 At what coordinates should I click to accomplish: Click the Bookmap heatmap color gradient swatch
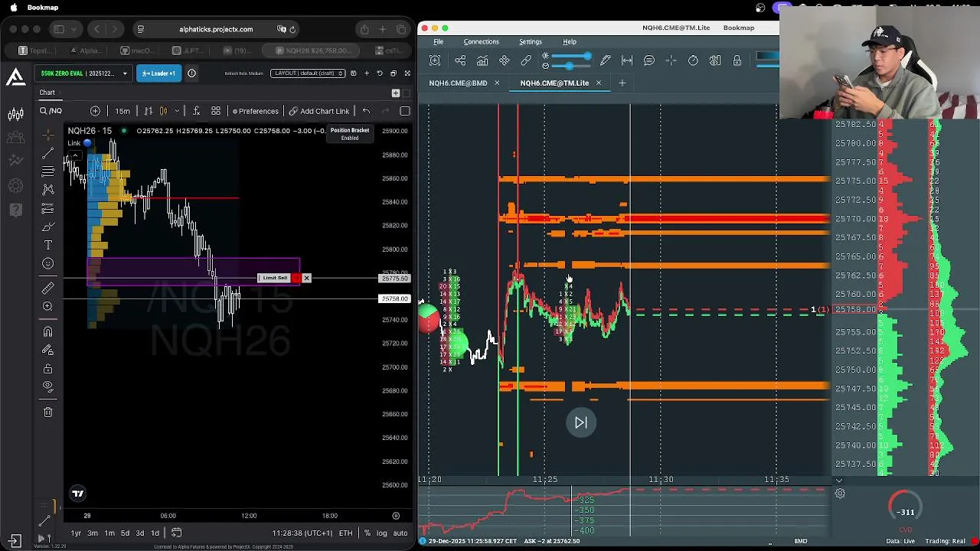point(767,56)
